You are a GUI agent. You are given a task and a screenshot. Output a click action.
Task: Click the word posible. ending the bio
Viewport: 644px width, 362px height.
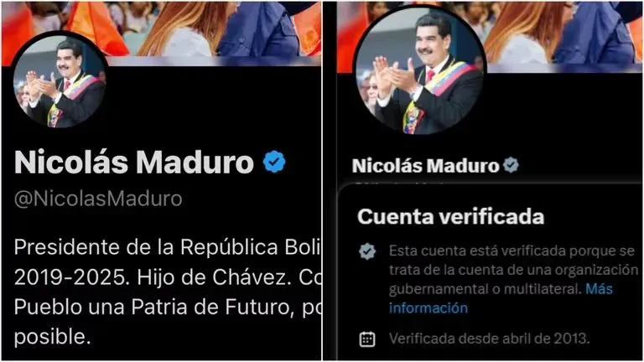[x=52, y=337]
